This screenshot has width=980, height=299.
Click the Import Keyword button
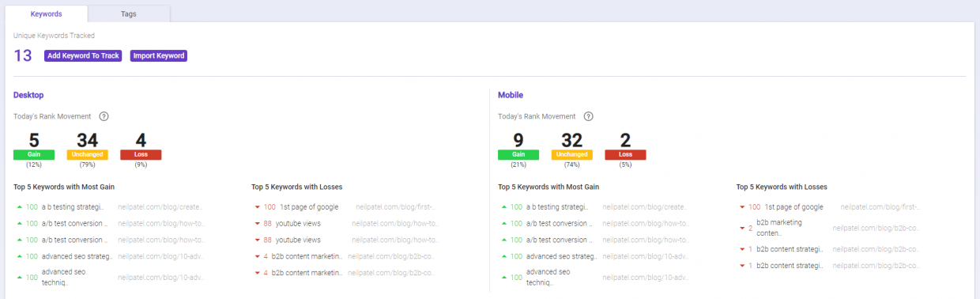point(159,56)
